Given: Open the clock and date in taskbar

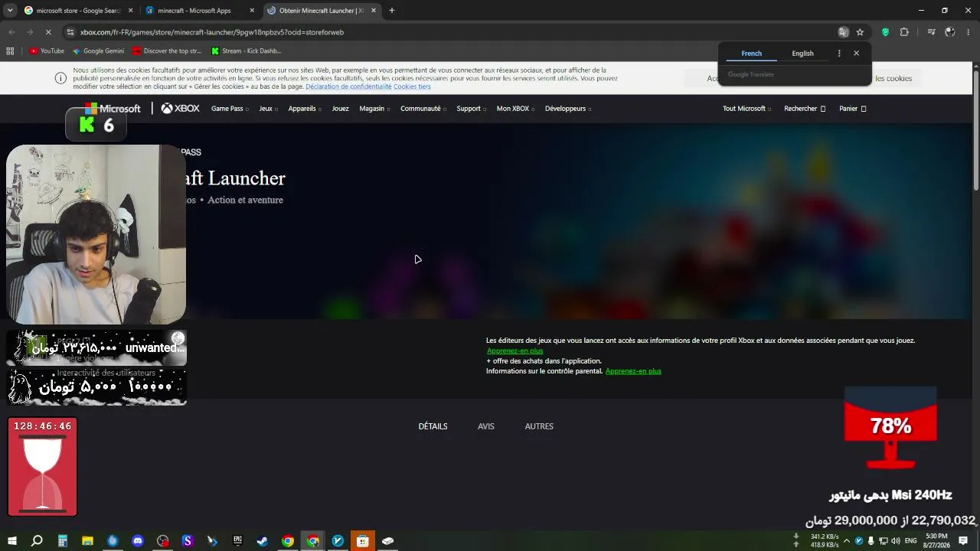Looking at the screenshot, I should [936, 541].
